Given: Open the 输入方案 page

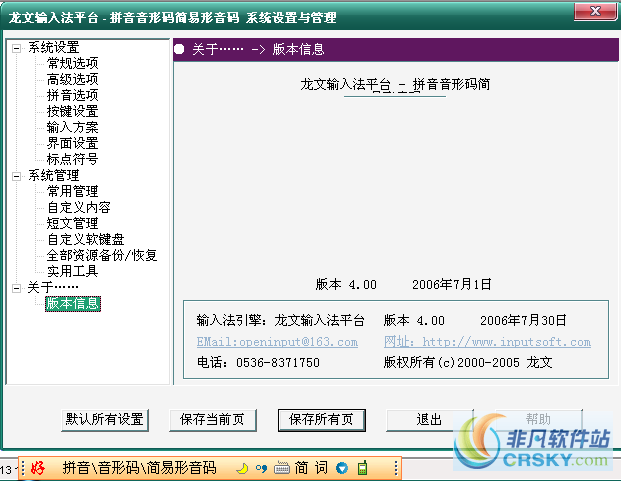Looking at the screenshot, I should pyautogui.click(x=72, y=127).
